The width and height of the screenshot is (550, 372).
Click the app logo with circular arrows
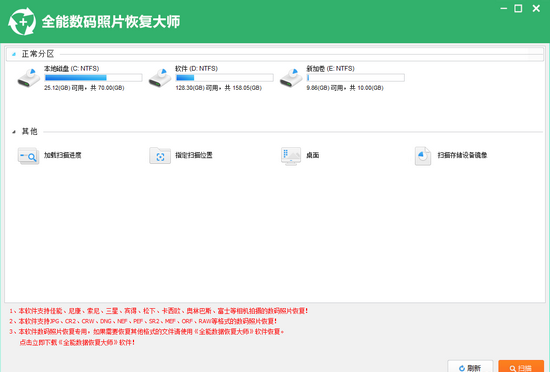[x=22, y=22]
